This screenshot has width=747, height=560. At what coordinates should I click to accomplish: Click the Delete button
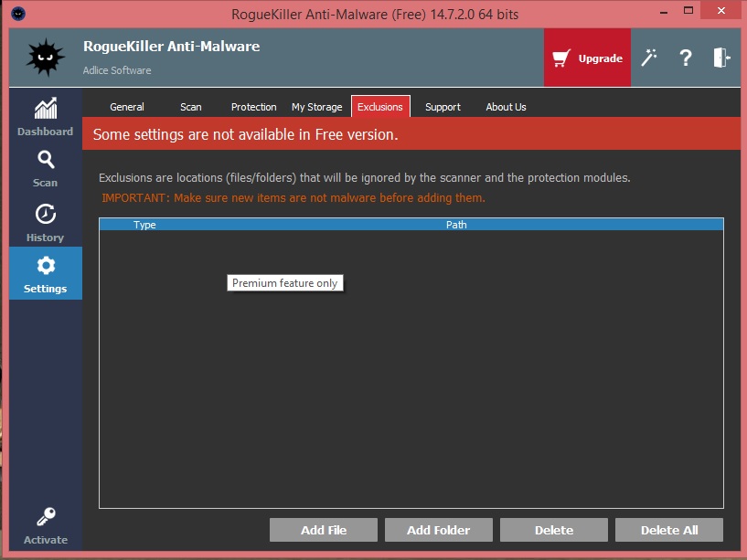point(553,530)
